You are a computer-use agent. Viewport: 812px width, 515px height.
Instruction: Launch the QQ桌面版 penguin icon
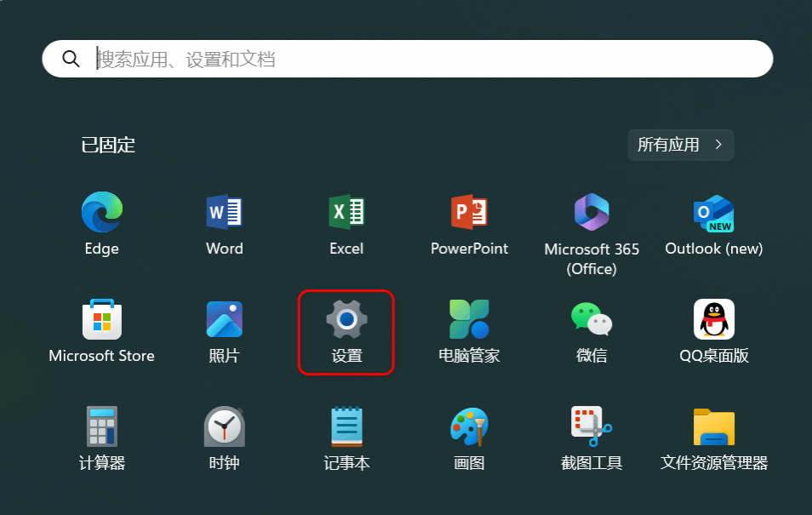pos(713,319)
